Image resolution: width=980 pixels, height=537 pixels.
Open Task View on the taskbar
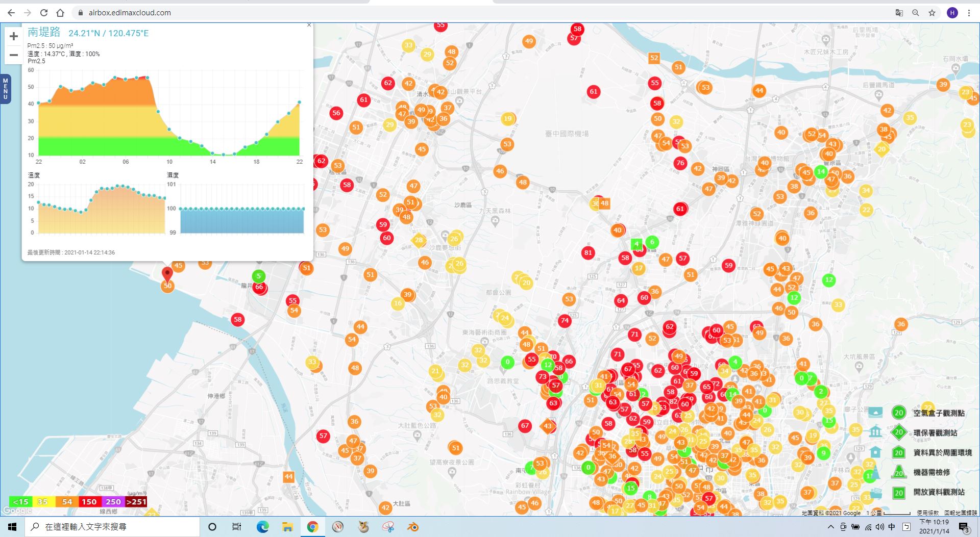[x=237, y=527]
